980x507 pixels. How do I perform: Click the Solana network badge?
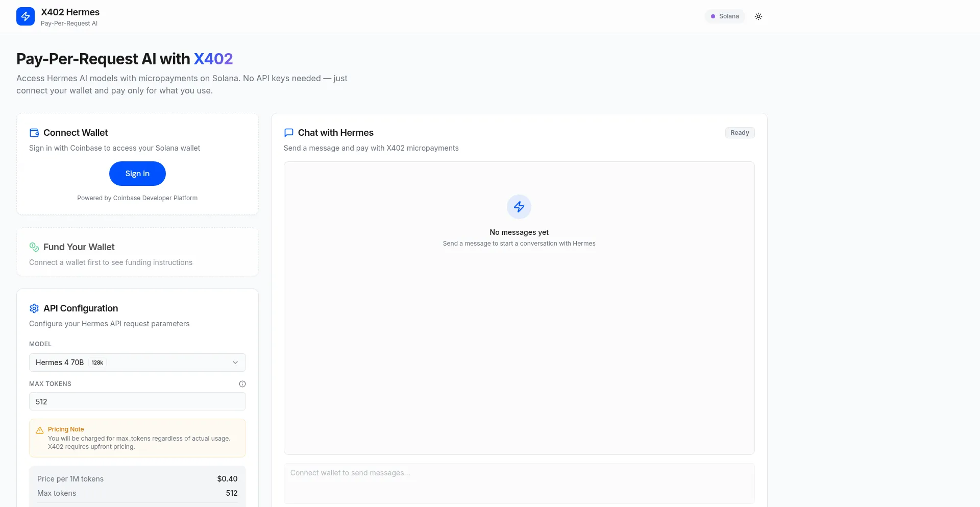click(725, 16)
